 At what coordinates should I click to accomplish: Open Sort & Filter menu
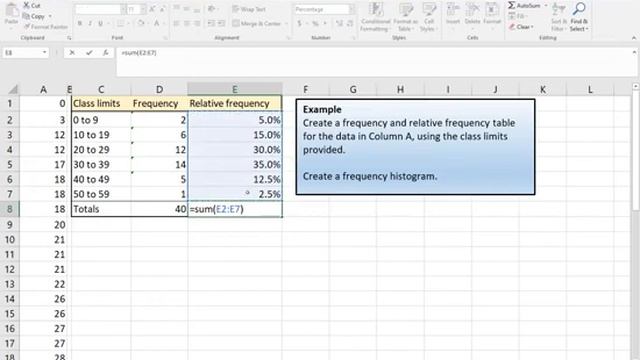(x=558, y=17)
